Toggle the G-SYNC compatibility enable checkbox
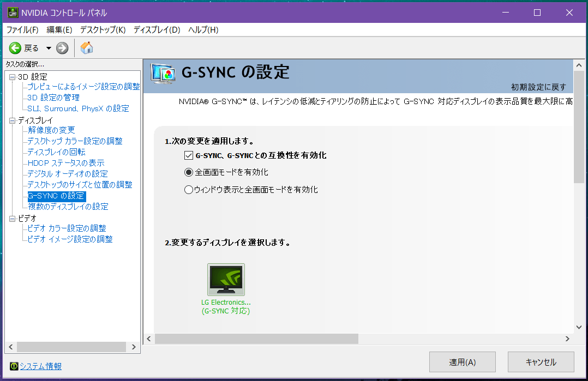Image resolution: width=588 pixels, height=381 pixels. pos(189,155)
